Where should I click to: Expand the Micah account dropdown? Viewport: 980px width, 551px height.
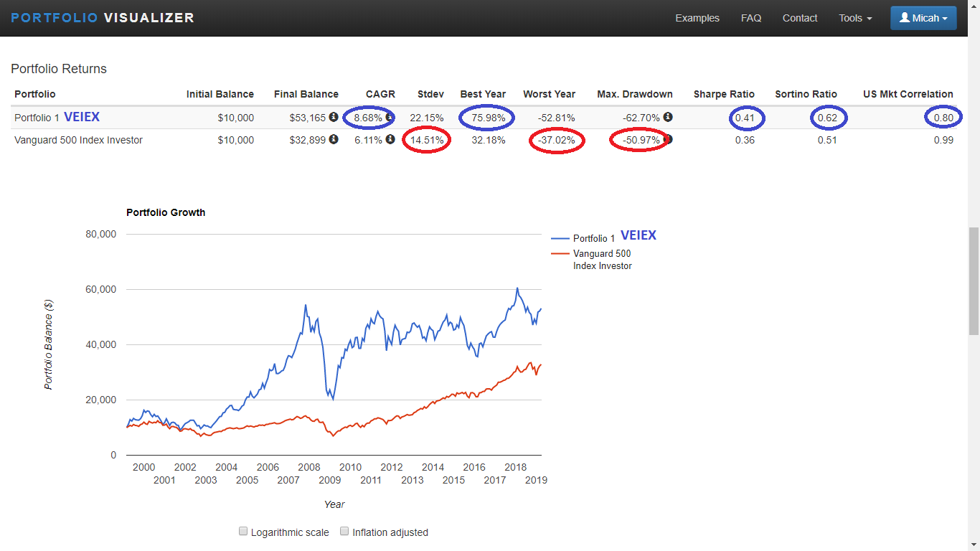coord(923,18)
